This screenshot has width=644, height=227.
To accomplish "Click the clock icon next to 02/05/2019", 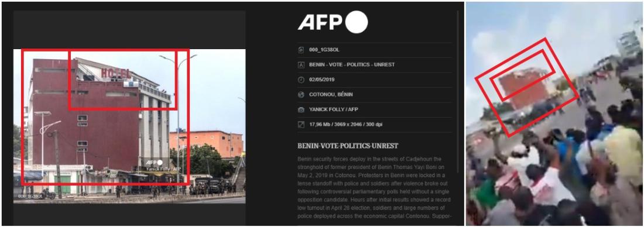I will (x=301, y=80).
